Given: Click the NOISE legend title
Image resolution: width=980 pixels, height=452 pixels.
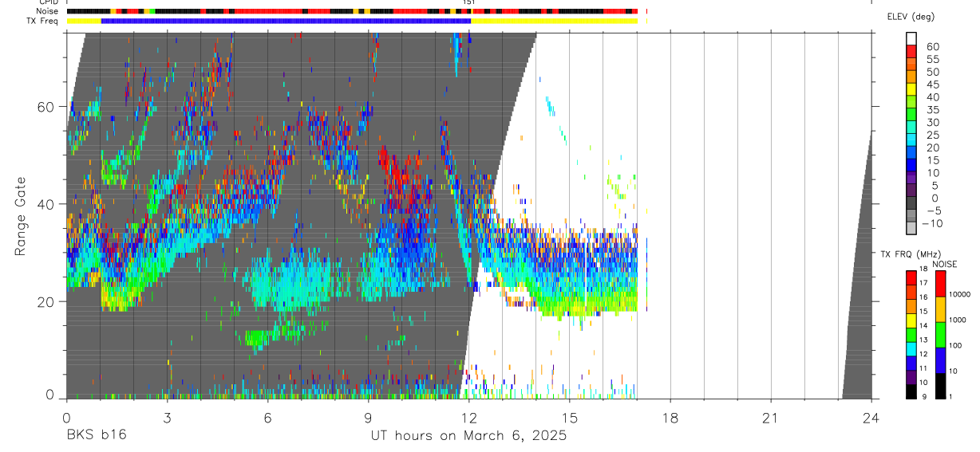Looking at the screenshot, I should click(946, 264).
